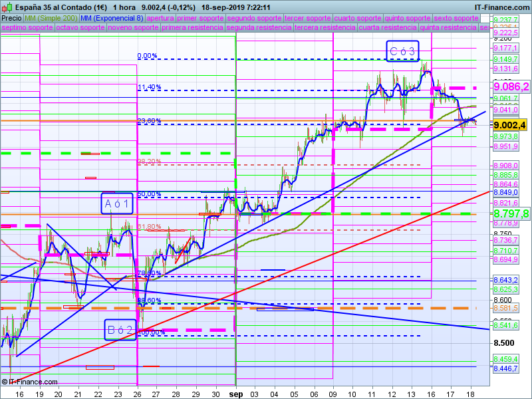Viewport: 532px width, 399px height.
Task: Click the orange 8.581,5 price label
Action: [506, 308]
